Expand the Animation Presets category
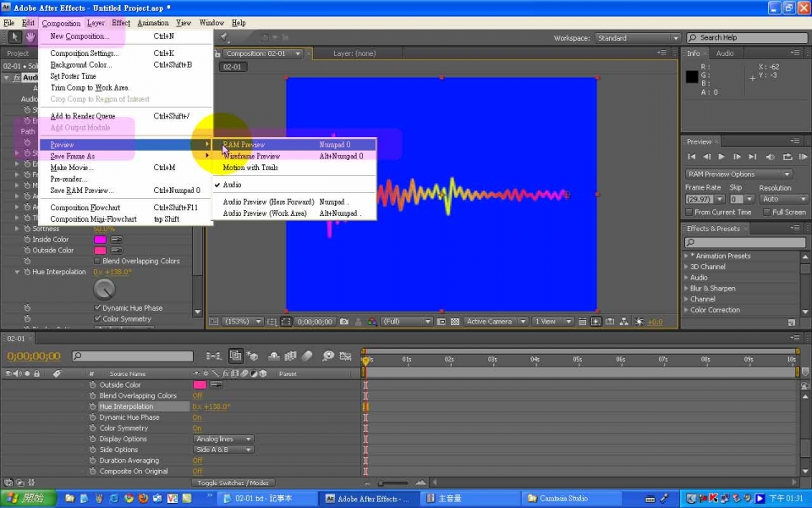Screen dimensions: 812x508 686,256
